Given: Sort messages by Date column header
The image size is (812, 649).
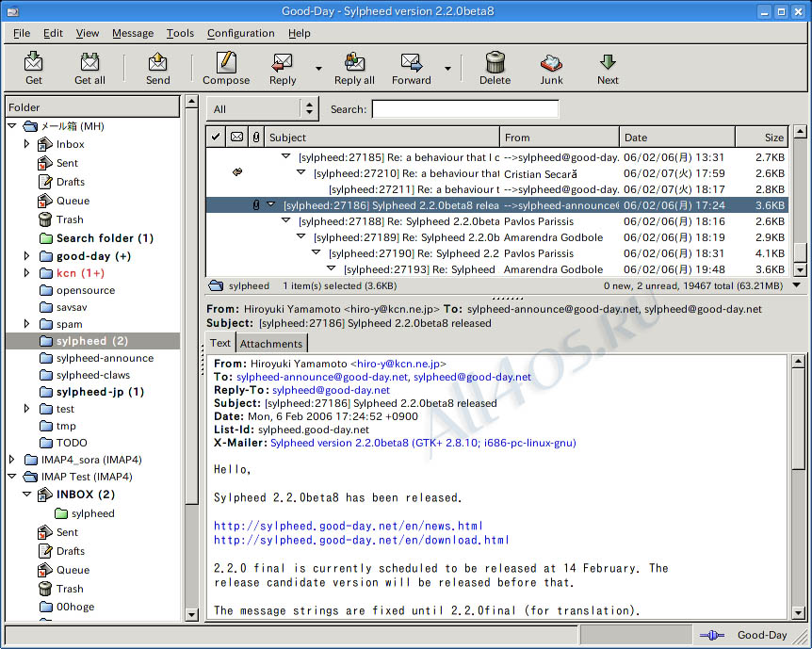Looking at the screenshot, I should (677, 137).
